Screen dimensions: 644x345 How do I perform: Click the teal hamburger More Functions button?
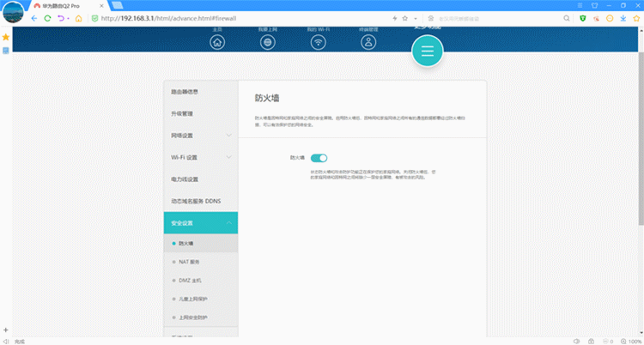(428, 51)
